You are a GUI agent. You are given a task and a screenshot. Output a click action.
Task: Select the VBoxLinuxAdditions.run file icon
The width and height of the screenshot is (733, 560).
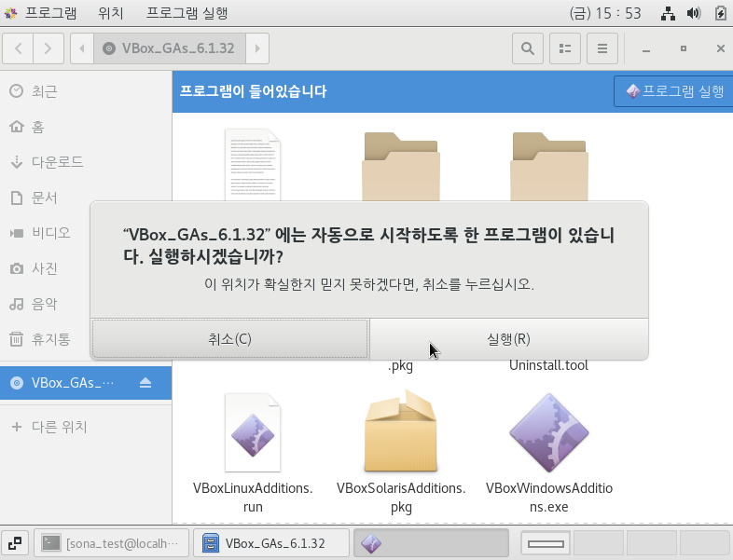[x=253, y=432]
